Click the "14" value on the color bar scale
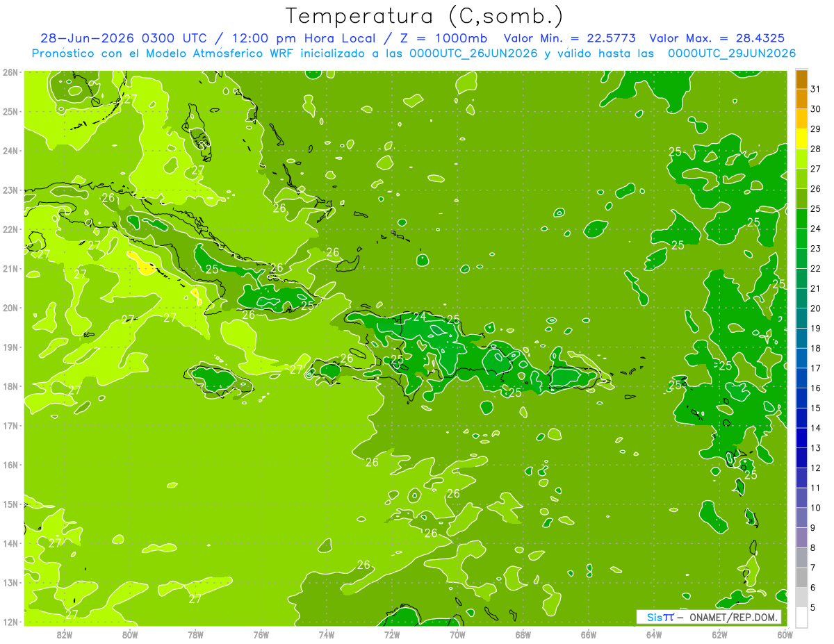 [816, 428]
